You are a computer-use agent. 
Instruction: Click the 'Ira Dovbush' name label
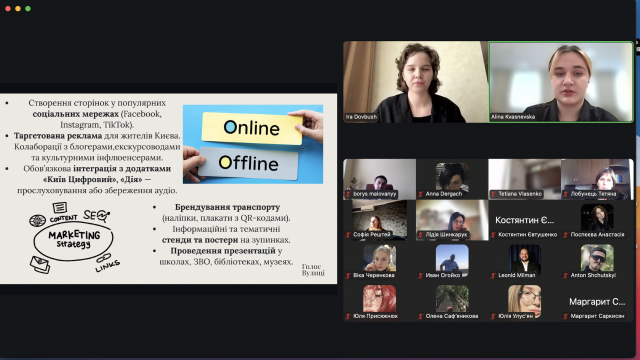pos(361,117)
